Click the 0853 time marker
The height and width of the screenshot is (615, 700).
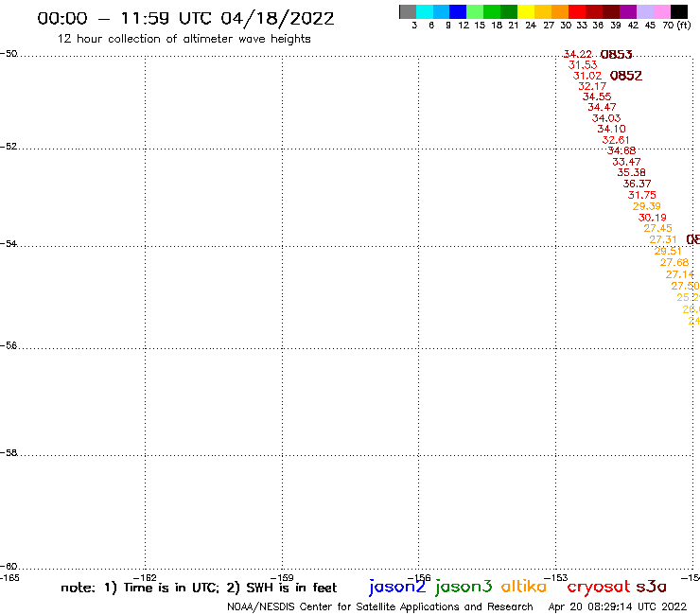(x=616, y=55)
